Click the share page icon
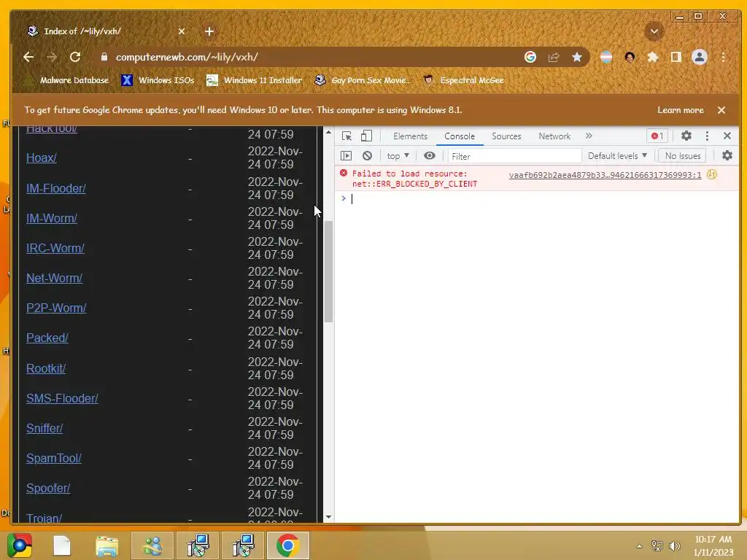The width and height of the screenshot is (747, 560). 554,57
